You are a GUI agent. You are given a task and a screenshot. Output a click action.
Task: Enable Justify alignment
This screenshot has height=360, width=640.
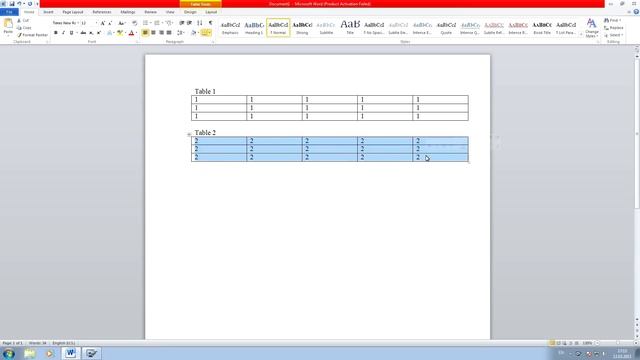click(169, 33)
